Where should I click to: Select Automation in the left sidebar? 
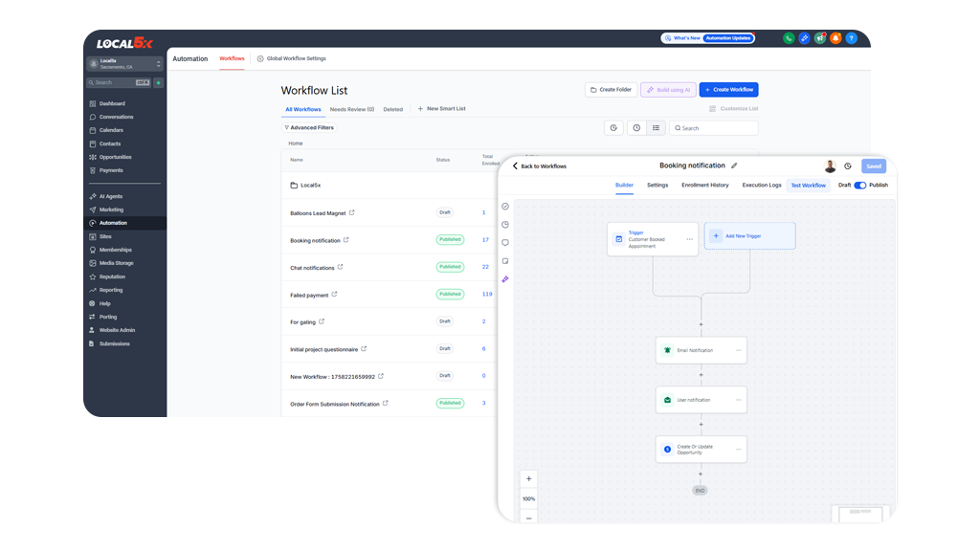(x=113, y=223)
